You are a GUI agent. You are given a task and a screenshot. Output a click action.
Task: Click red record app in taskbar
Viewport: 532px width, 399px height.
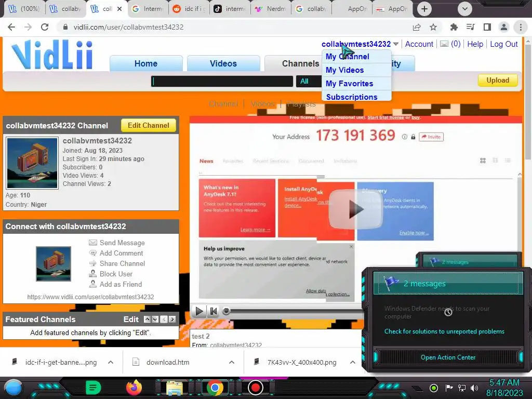pos(256,388)
